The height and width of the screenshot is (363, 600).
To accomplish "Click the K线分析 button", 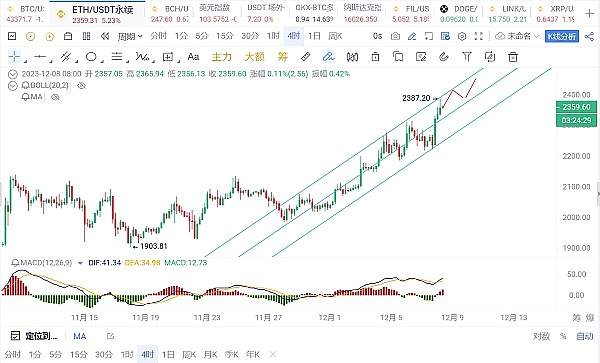I will pos(562,36).
